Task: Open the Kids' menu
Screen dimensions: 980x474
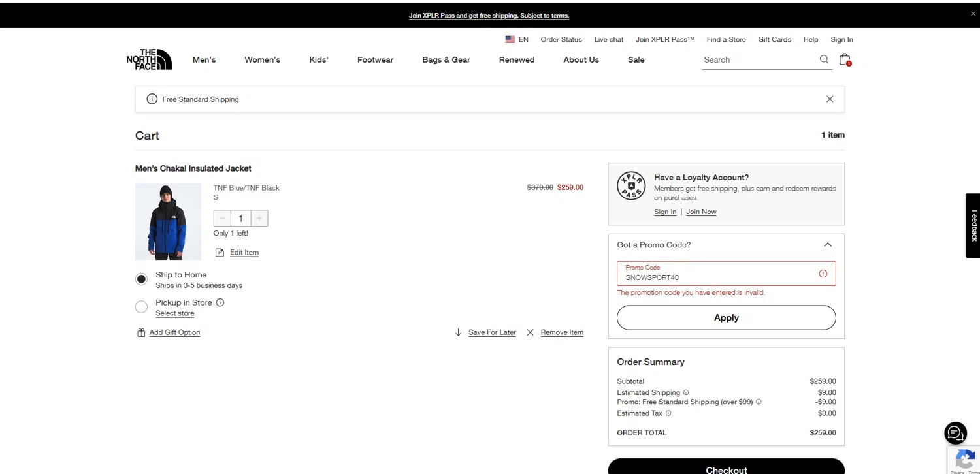Action: (319, 59)
